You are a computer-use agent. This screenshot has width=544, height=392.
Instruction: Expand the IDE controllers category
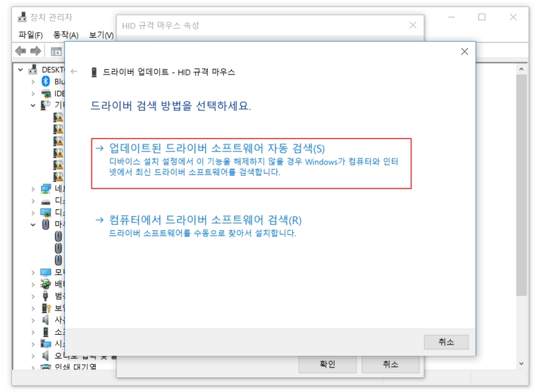(x=33, y=93)
